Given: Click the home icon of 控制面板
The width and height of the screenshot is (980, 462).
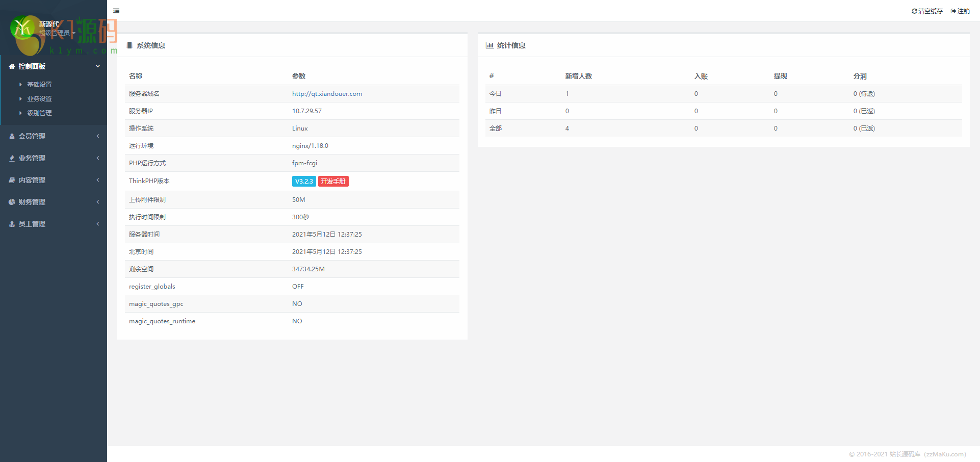Looking at the screenshot, I should (12, 66).
